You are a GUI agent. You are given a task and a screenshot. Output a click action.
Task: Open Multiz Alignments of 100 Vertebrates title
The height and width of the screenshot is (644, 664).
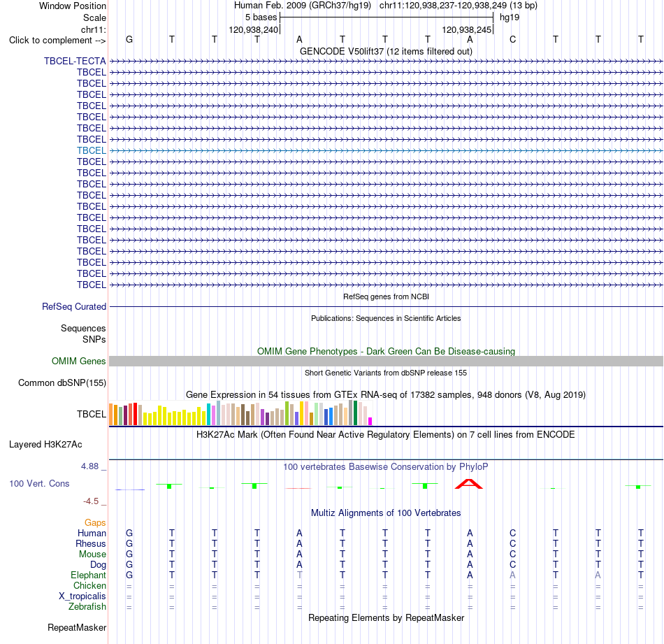[x=386, y=513]
